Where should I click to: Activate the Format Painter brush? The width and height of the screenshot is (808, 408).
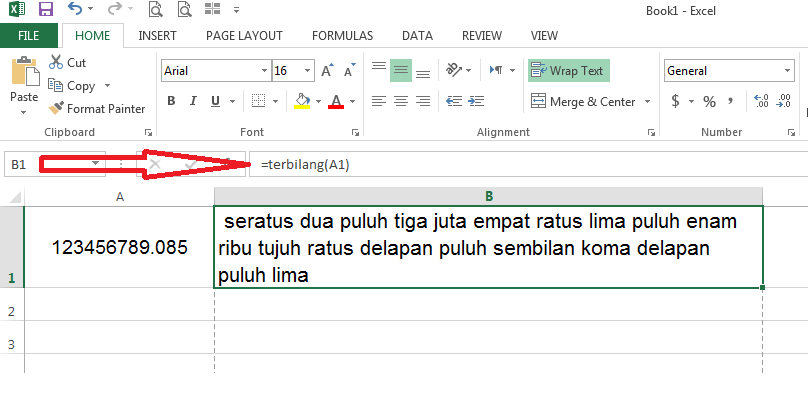point(56,108)
